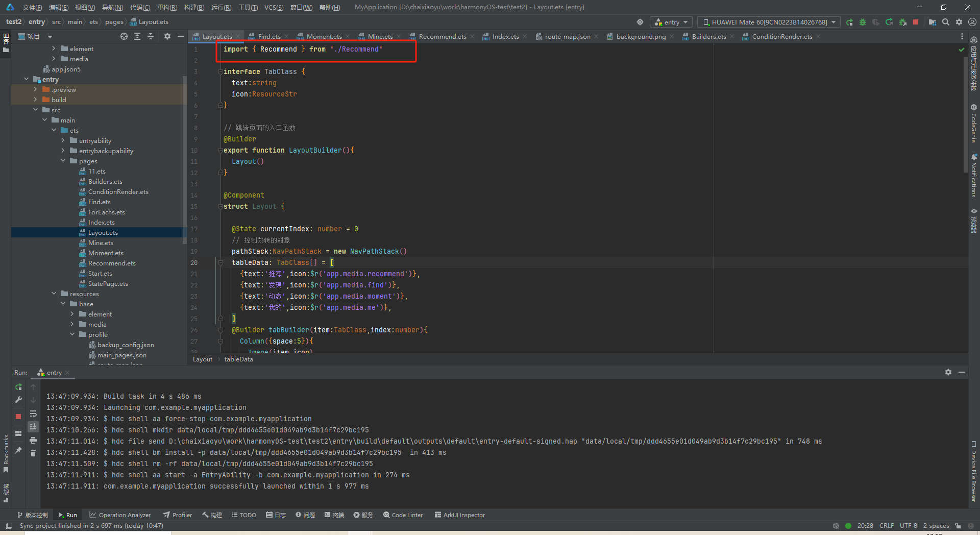Open Mine.ets in project tree
Image resolution: width=980 pixels, height=535 pixels.
[101, 242]
